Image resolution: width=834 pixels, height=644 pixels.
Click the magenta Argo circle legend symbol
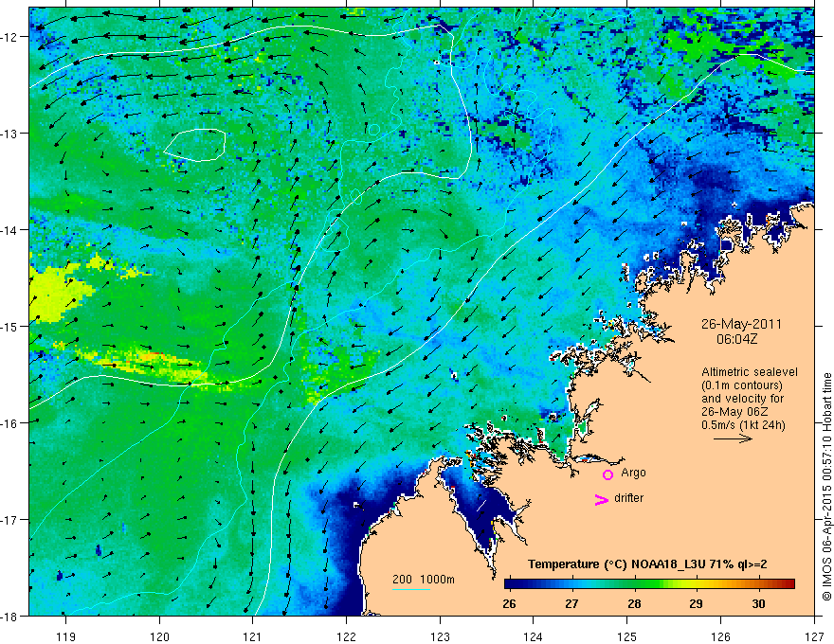pyautogui.click(x=607, y=474)
